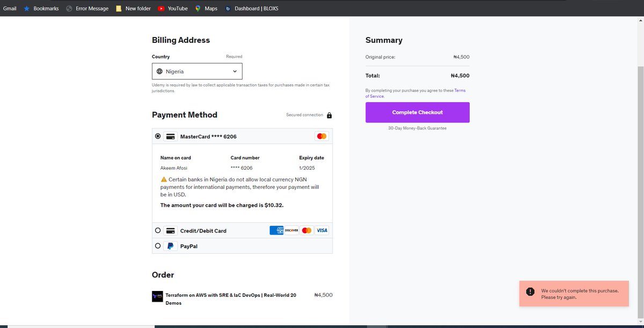Click the MasterCard logo on saved card row
This screenshot has width=644, height=328.
(x=321, y=136)
